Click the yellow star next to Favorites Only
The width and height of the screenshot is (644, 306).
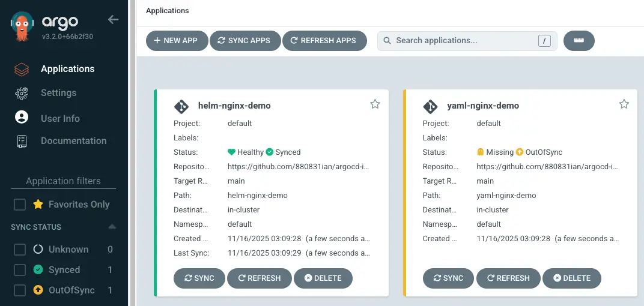point(38,204)
